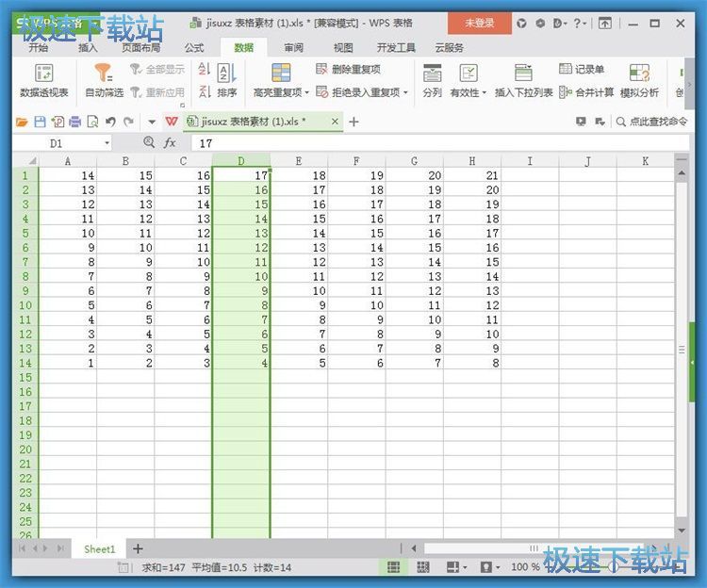The width and height of the screenshot is (707, 588).
Task: Click the Select All corner triangle
Action: [x=32, y=161]
